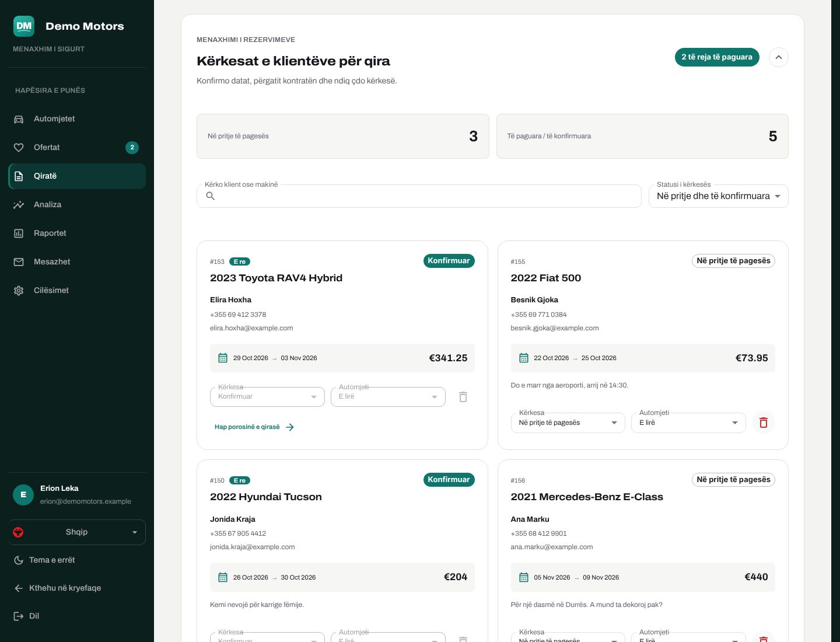Click the trash icon on the Toyota RAV4 card

(x=463, y=397)
